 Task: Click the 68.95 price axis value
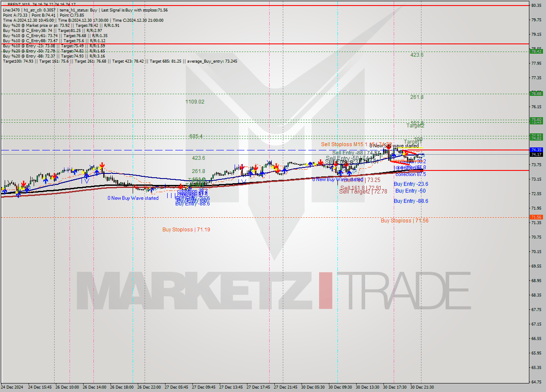coord(536,281)
